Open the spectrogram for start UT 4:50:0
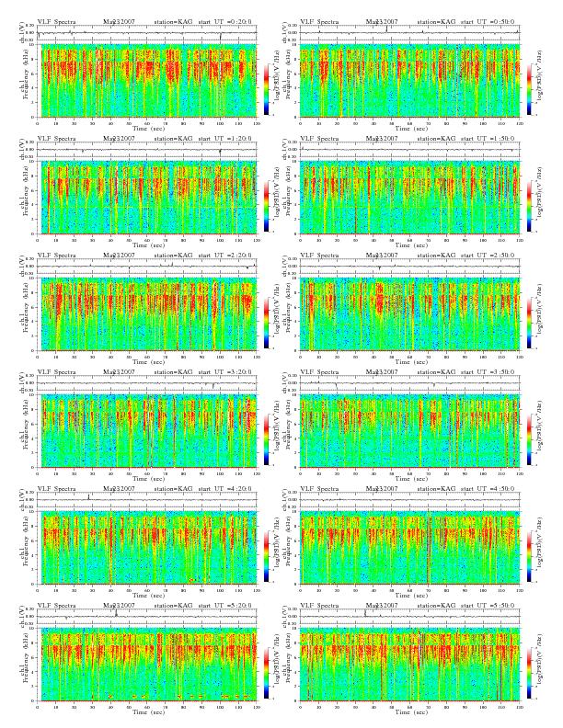Screen dimensions: 563x728 (409, 548)
